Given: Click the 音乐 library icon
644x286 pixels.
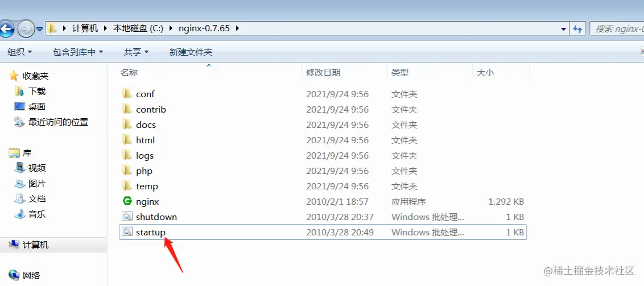Looking at the screenshot, I should (x=19, y=214).
